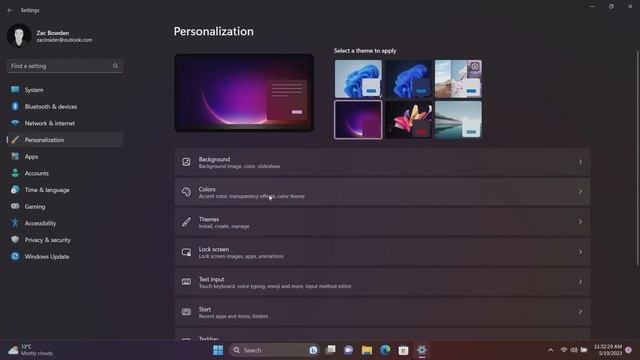Go to Accessibility settings page
Viewport: 640px width, 360px height.
(x=65, y=223)
